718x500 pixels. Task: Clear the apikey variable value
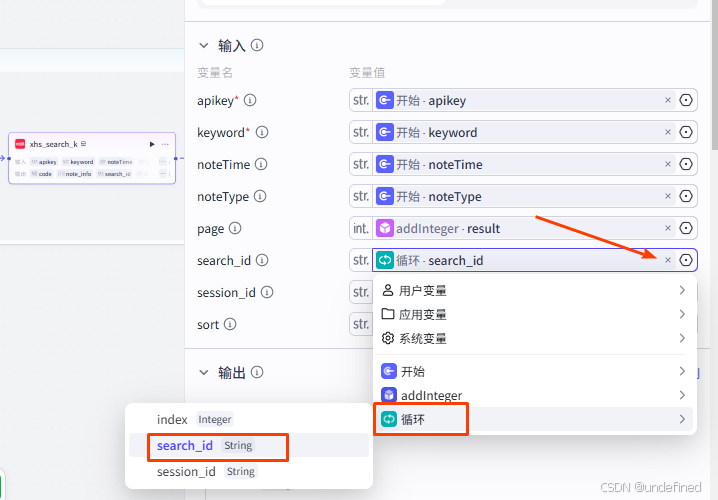point(668,100)
